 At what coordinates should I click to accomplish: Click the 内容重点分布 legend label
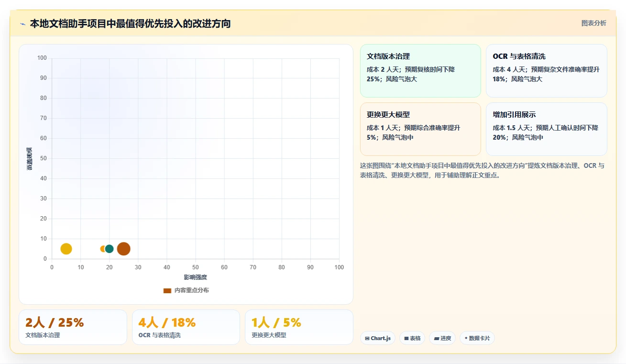click(x=191, y=290)
